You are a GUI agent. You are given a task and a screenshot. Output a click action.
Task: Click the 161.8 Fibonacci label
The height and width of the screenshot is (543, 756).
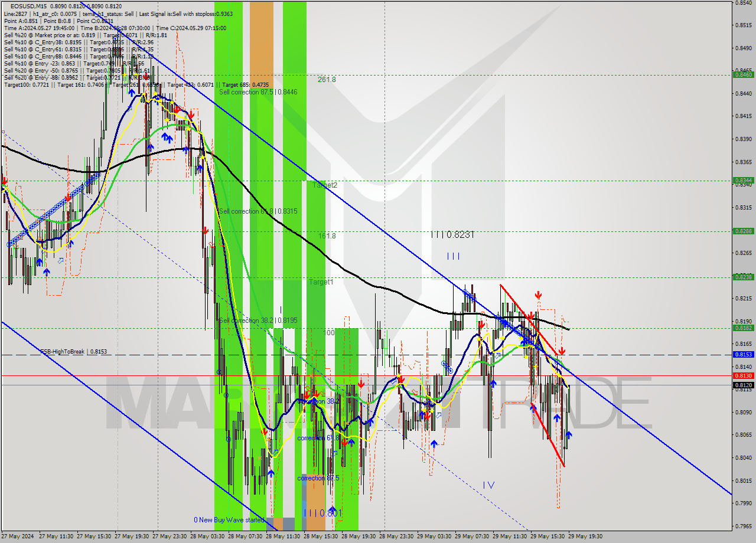(327, 235)
